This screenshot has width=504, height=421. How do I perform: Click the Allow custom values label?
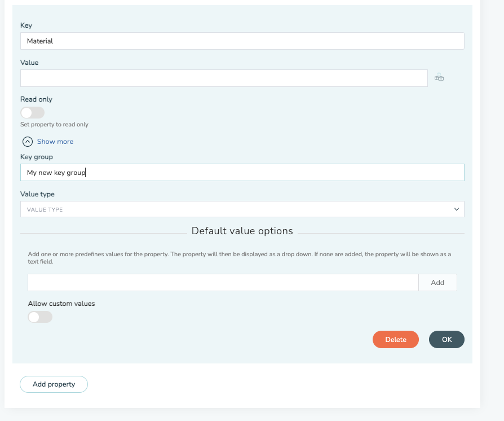pyautogui.click(x=61, y=304)
